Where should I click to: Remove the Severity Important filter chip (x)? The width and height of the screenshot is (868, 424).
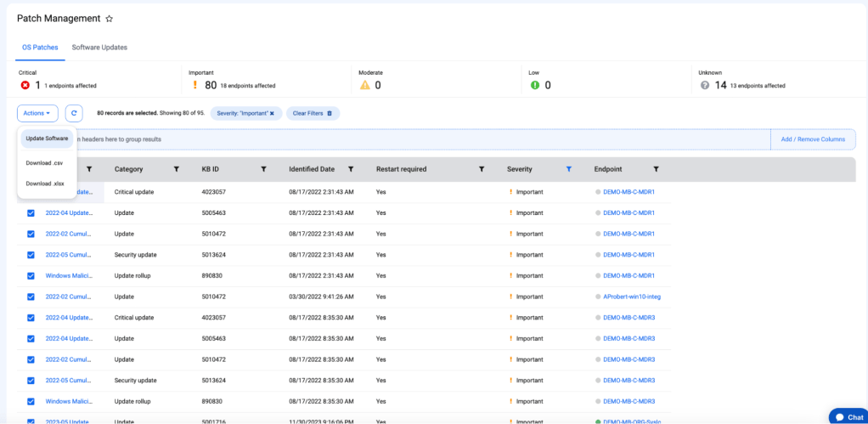[x=272, y=113]
